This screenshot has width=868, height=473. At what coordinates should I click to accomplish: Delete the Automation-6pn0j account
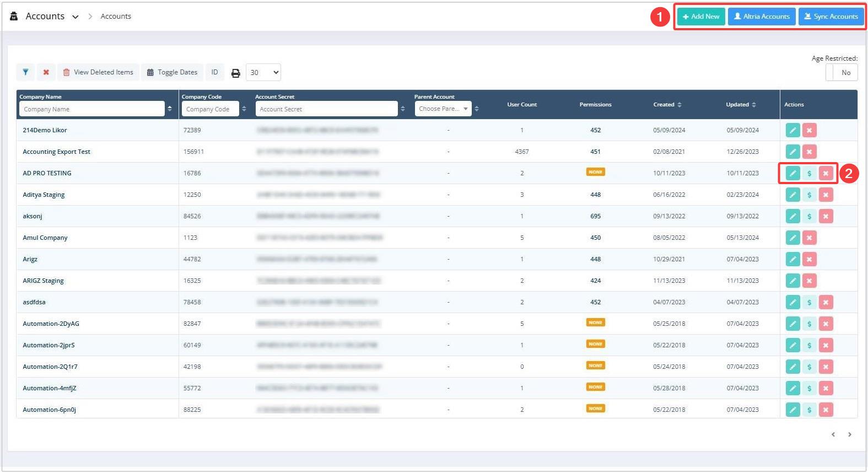tap(826, 410)
